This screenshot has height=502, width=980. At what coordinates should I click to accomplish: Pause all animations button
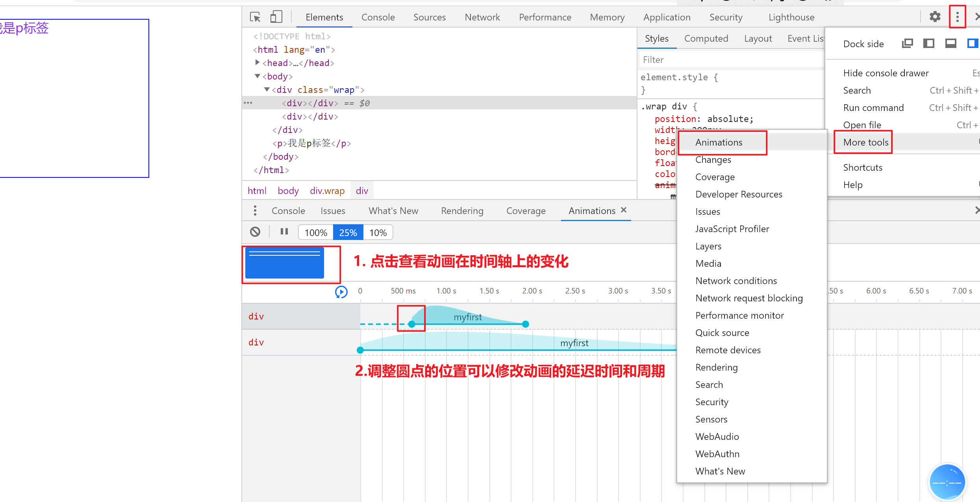click(x=284, y=232)
